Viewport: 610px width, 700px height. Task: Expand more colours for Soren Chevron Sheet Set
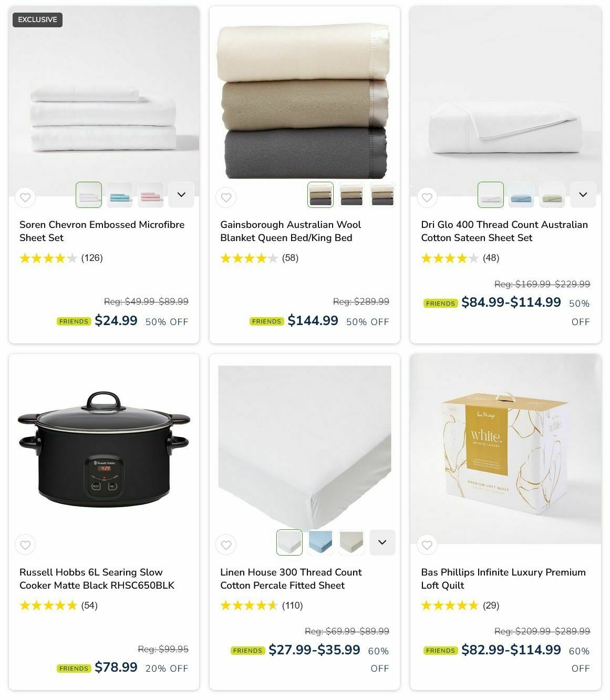181,195
